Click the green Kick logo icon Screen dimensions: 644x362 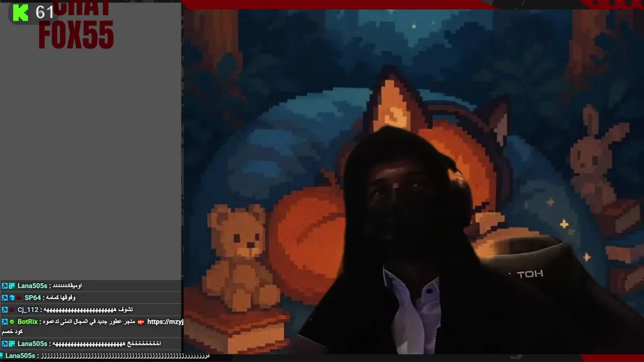coord(20,12)
